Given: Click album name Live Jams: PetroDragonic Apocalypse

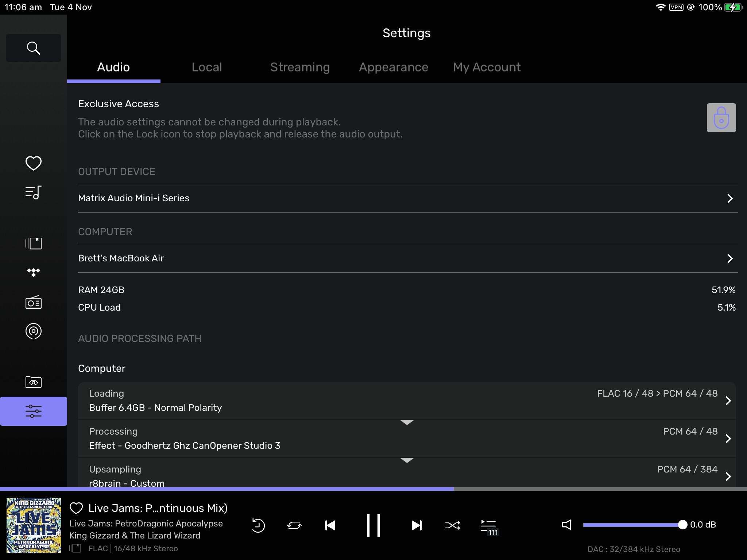Looking at the screenshot, I should tap(146, 524).
